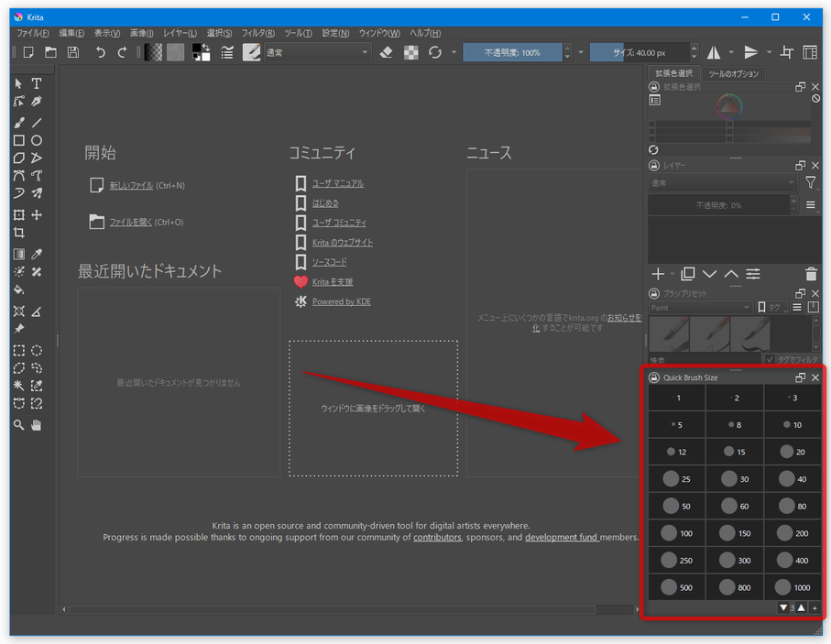Viewport: 831px width, 644px height.
Task: Delete layer with trash icon
Action: pos(811,274)
